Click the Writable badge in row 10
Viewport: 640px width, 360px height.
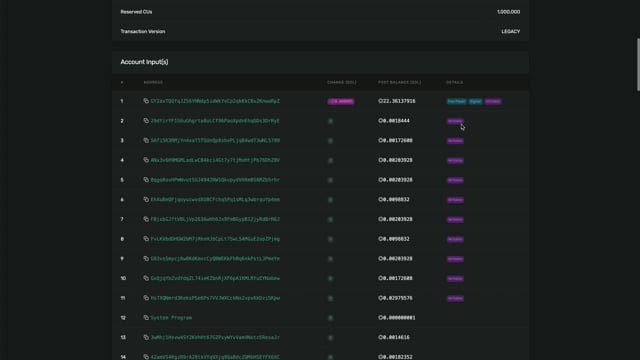(455, 279)
